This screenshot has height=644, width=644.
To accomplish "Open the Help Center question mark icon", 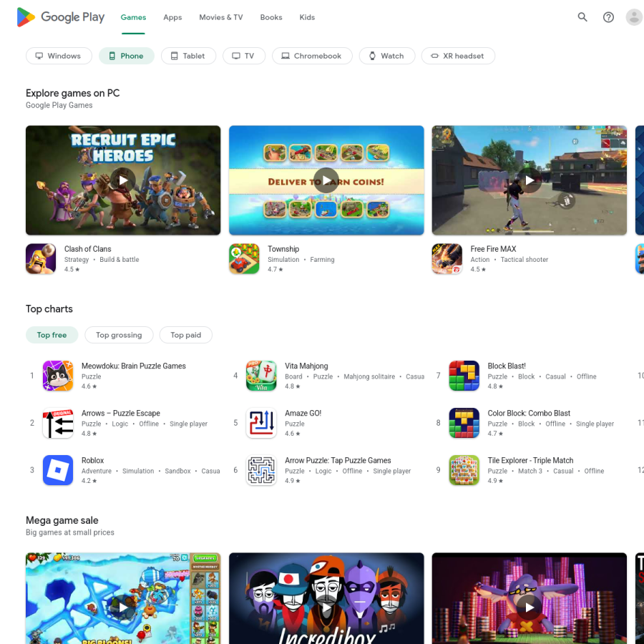I will (608, 17).
